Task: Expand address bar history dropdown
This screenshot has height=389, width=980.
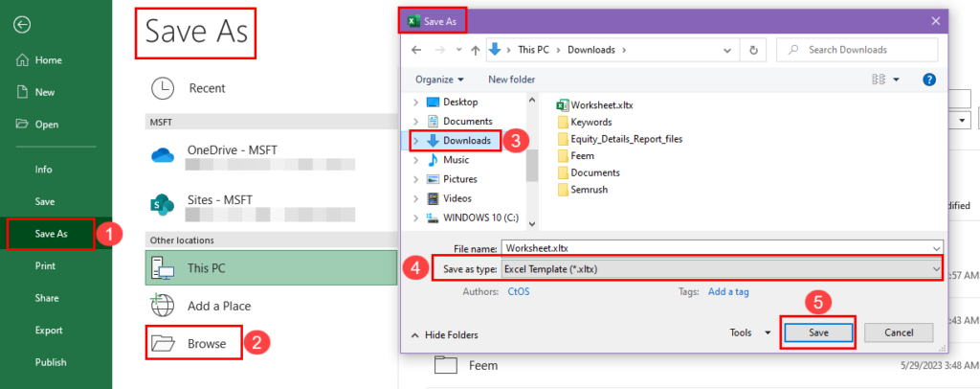Action: (727, 50)
